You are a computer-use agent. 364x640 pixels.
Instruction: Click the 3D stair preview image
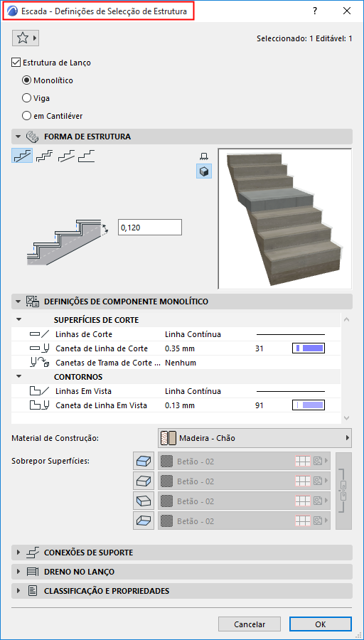pyautogui.click(x=285, y=218)
